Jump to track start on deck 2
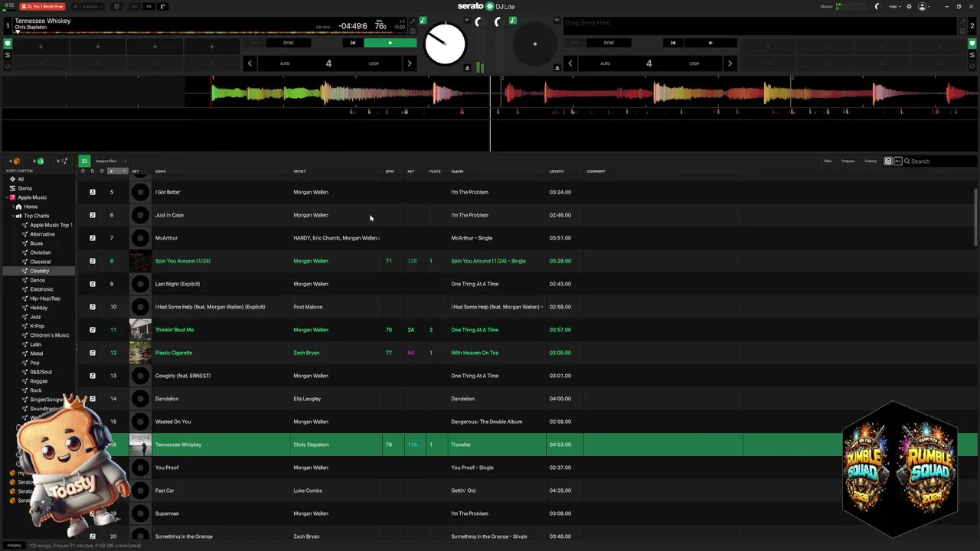The height and width of the screenshot is (551, 980). (x=673, y=43)
